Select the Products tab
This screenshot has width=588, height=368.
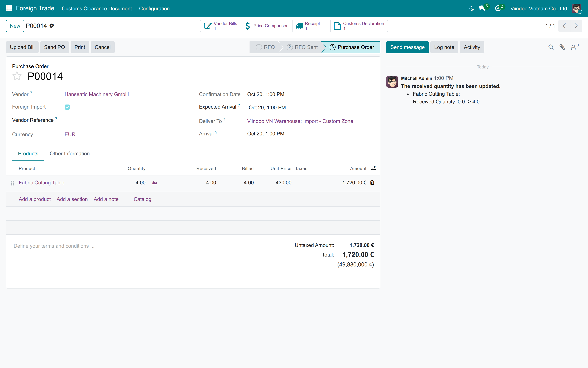point(28,154)
